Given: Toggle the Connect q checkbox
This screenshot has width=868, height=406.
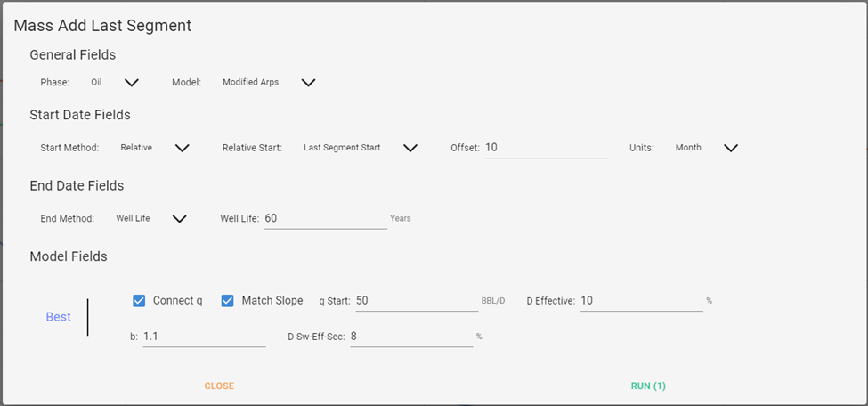Looking at the screenshot, I should [139, 301].
